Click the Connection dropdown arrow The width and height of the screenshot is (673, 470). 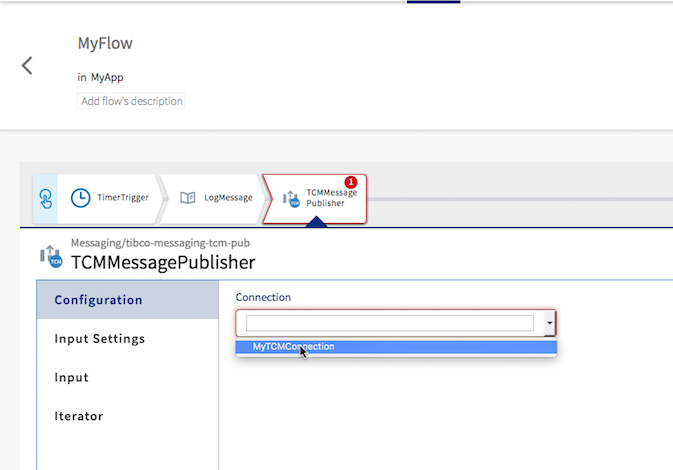tap(549, 323)
